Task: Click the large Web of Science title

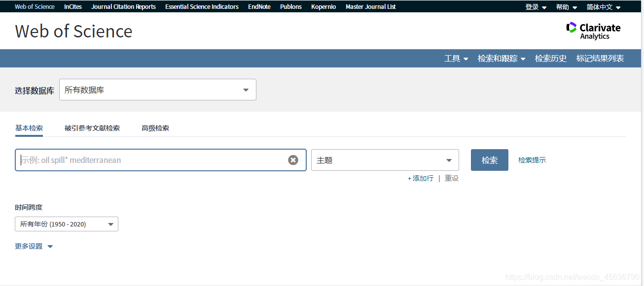Action: pyautogui.click(x=74, y=31)
